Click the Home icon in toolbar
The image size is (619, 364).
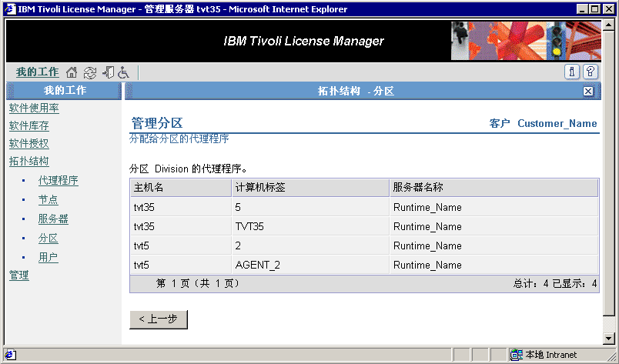click(72, 72)
